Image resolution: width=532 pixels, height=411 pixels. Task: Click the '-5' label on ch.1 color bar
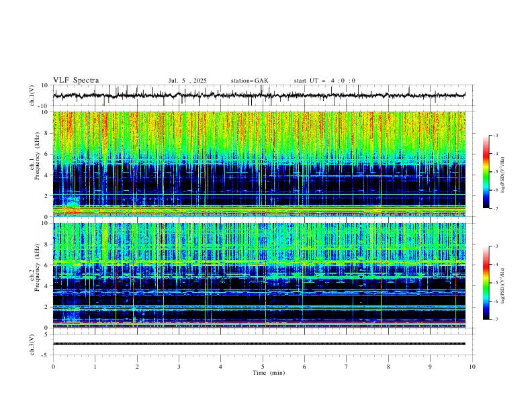click(x=495, y=172)
